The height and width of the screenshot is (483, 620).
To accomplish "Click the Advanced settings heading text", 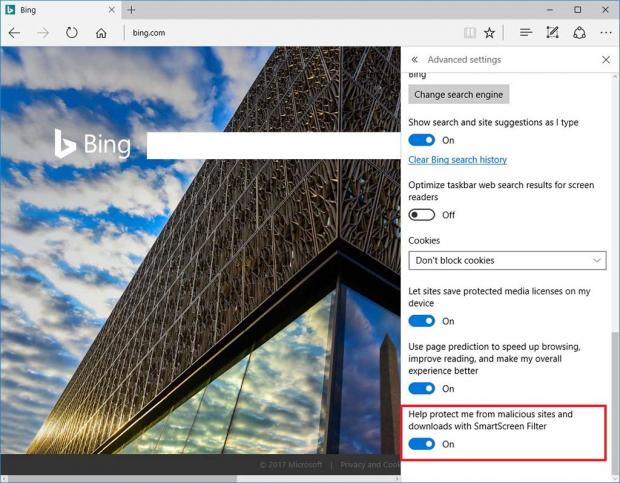I will coord(464,60).
